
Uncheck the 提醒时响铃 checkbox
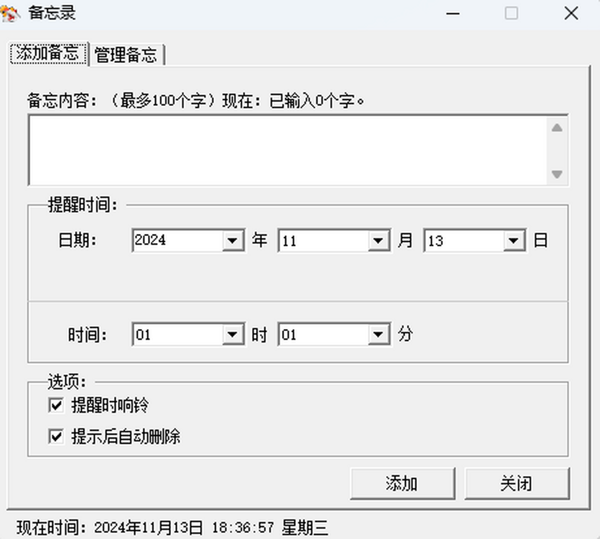point(56,405)
